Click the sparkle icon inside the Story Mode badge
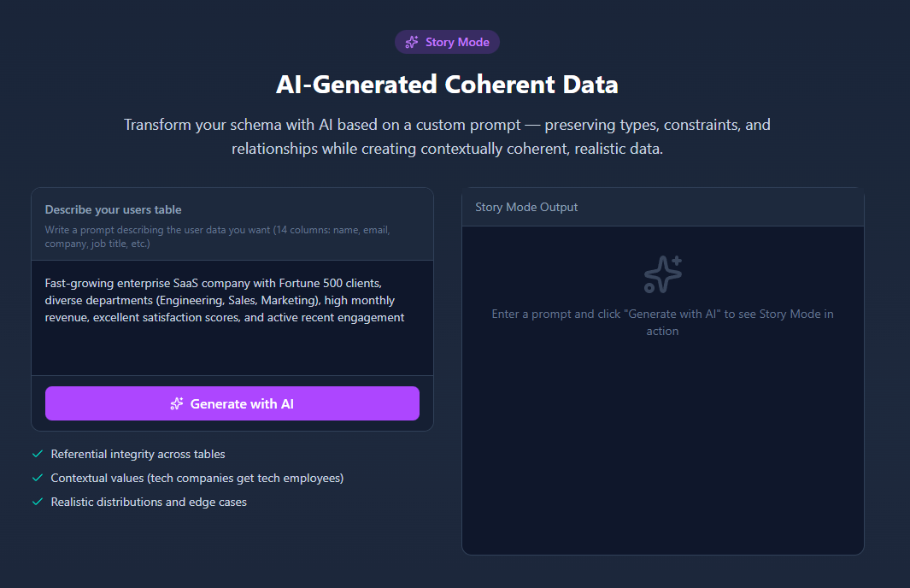910x588 pixels. (x=411, y=42)
